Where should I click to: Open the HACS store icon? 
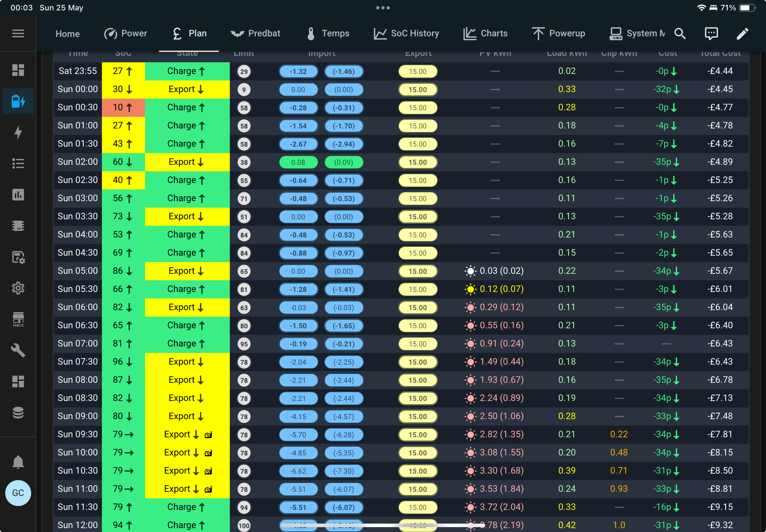point(18,319)
